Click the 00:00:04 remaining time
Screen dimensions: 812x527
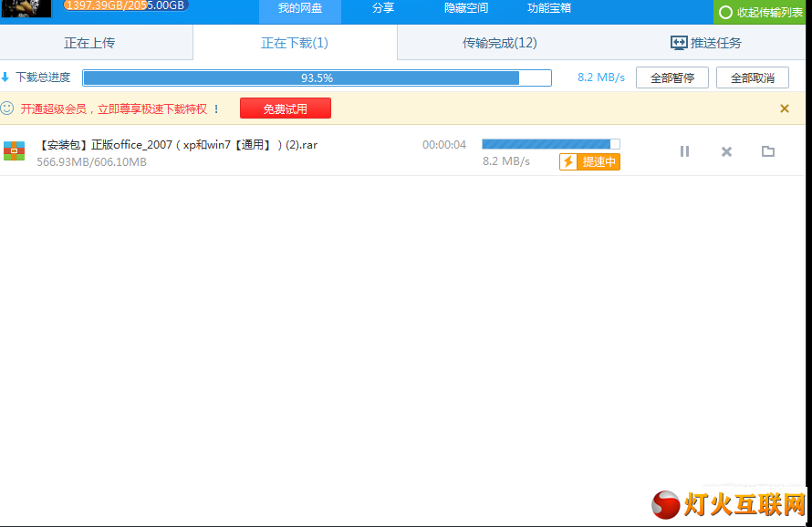(444, 145)
